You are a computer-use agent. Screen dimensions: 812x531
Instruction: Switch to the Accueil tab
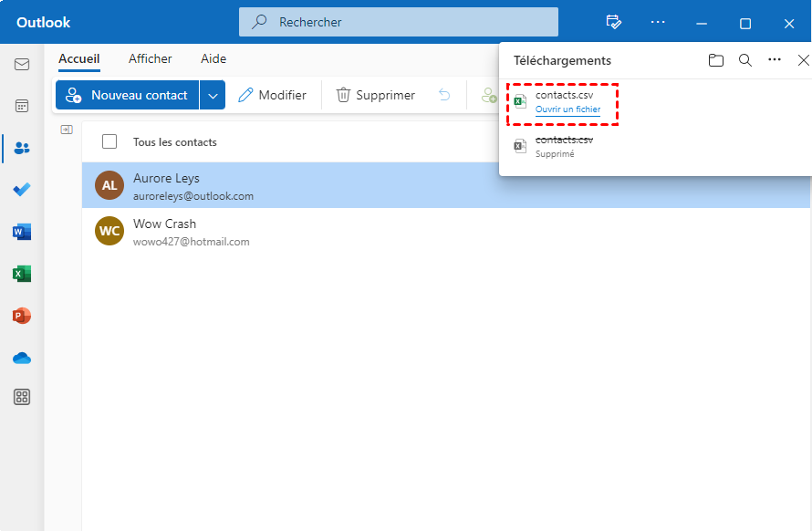coord(78,59)
